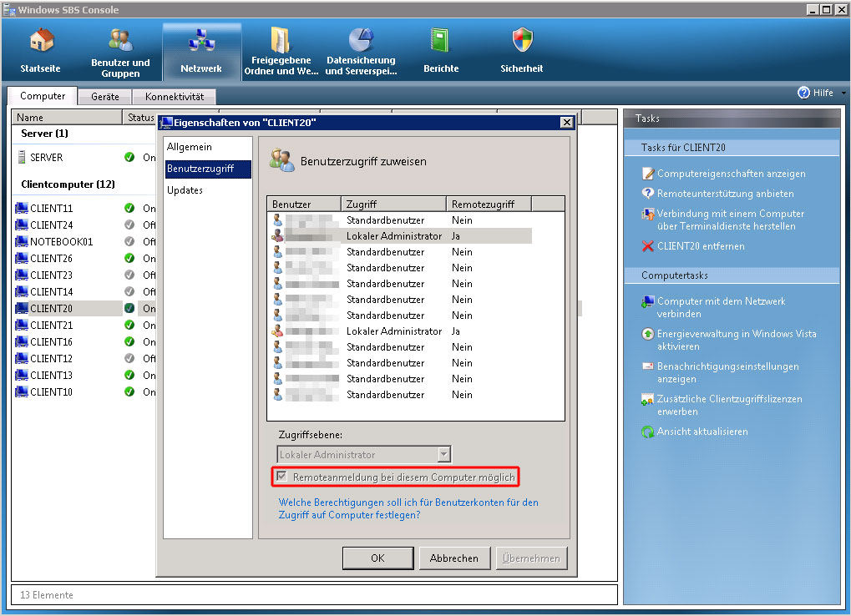Sort by Status column header

(140, 117)
